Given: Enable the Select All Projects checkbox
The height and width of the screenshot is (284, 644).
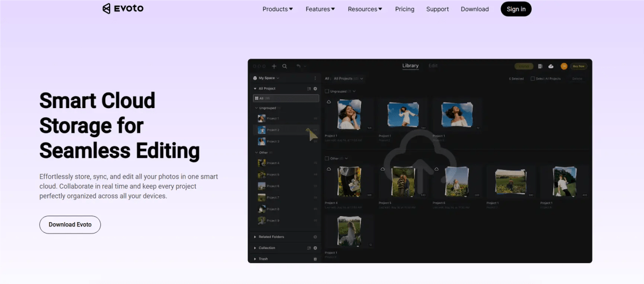Looking at the screenshot, I should click(533, 79).
